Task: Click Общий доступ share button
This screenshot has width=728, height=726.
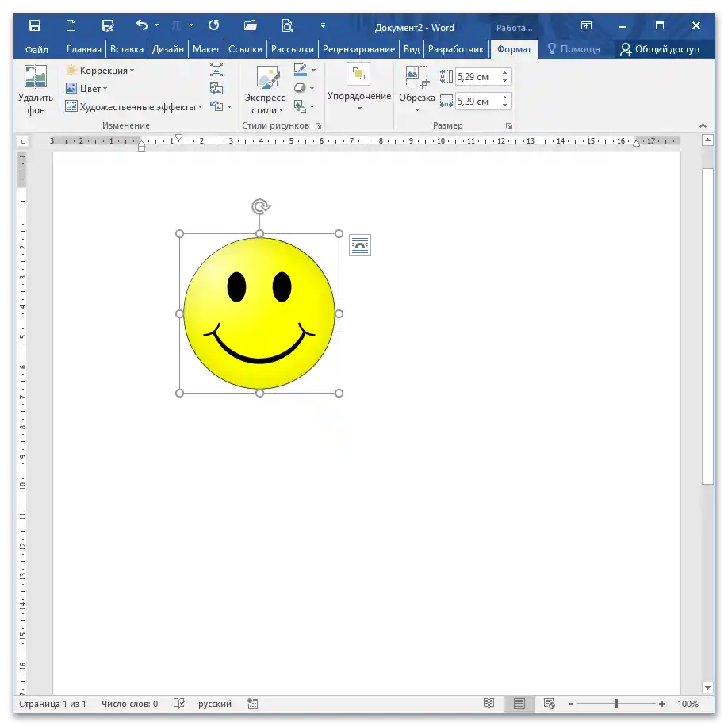Action: (x=660, y=49)
